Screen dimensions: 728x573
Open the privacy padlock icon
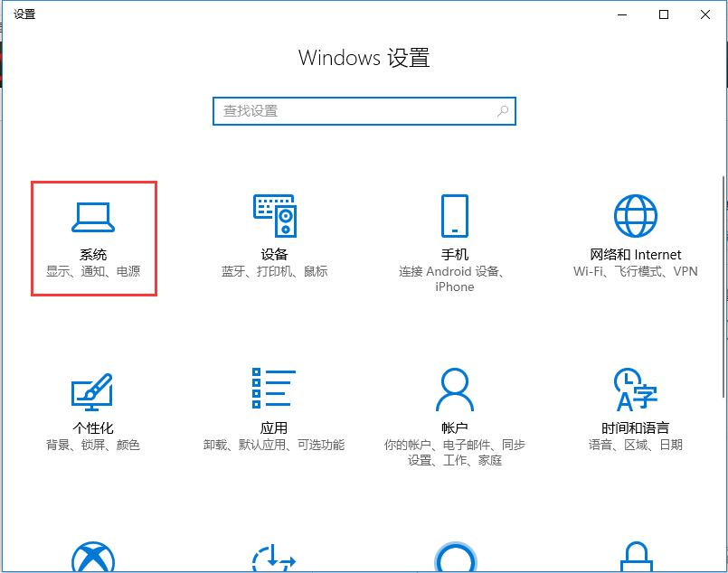[x=636, y=557]
